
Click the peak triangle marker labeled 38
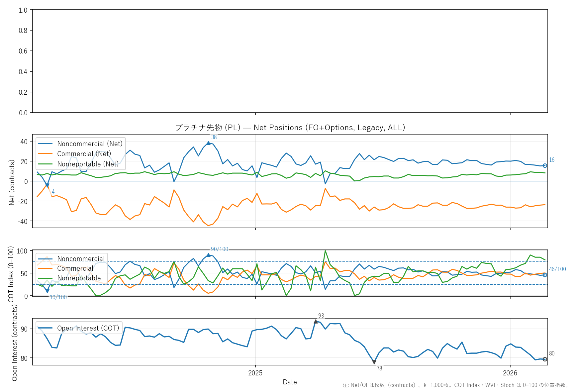(x=208, y=143)
